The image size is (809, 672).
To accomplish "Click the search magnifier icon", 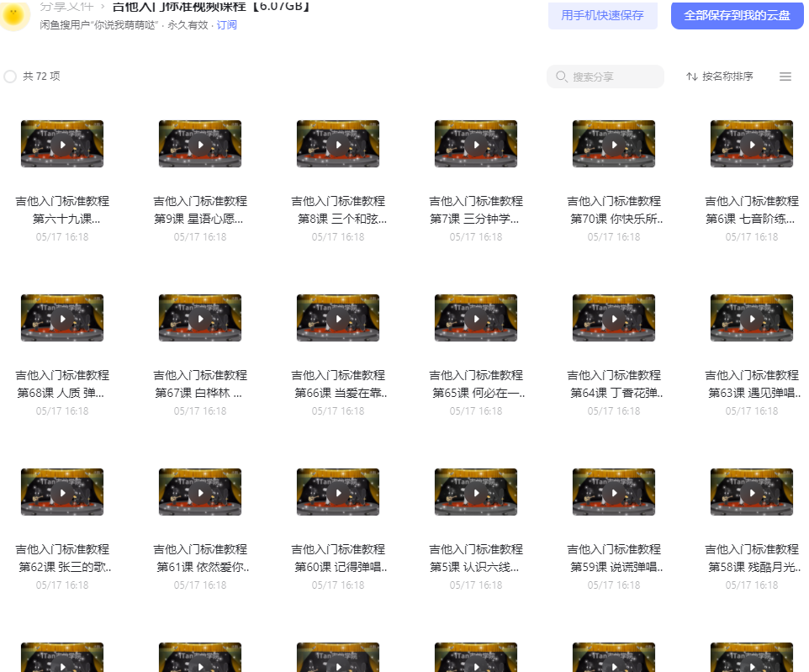I will [x=561, y=77].
